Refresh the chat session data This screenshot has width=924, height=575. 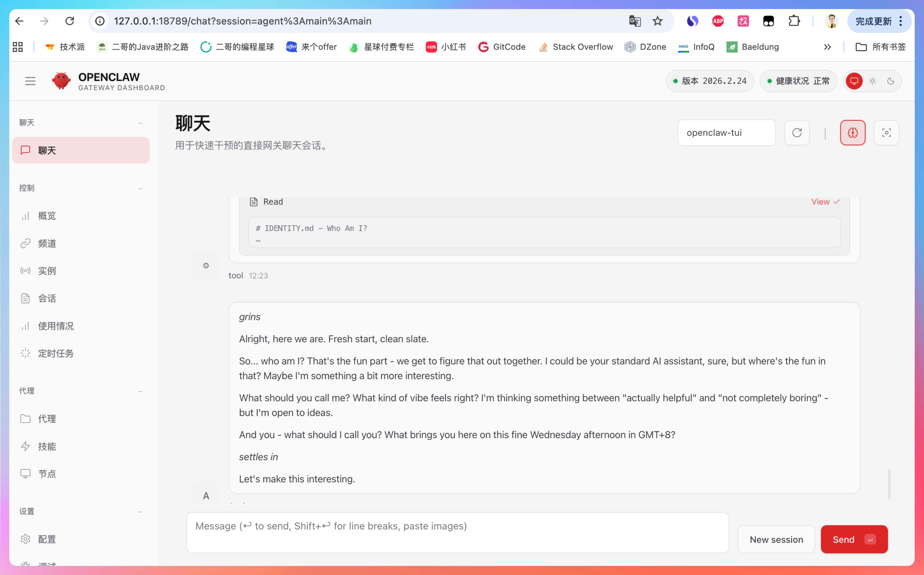tap(797, 133)
